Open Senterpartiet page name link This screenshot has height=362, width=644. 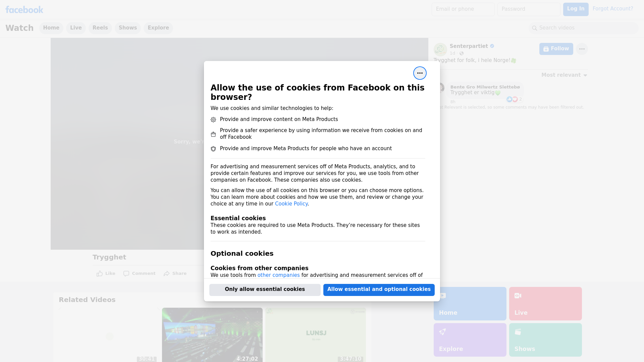[x=469, y=46]
